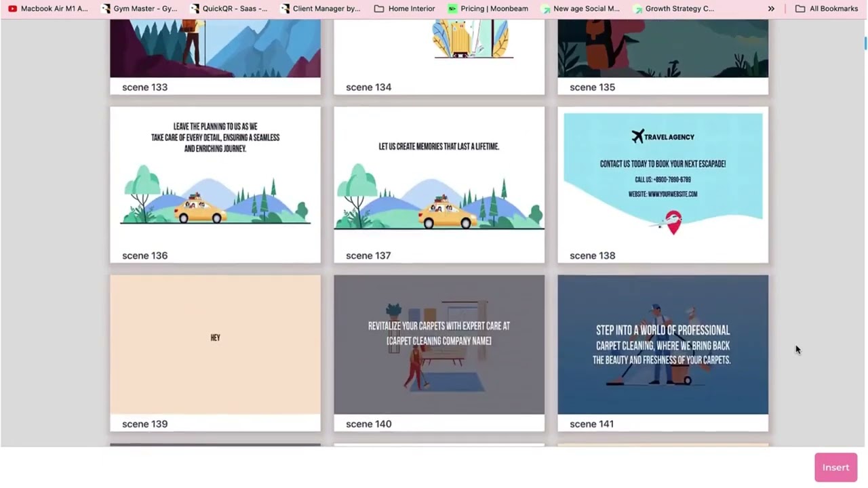Click the 'scene 138' label
The width and height of the screenshot is (868, 488).
point(592,256)
